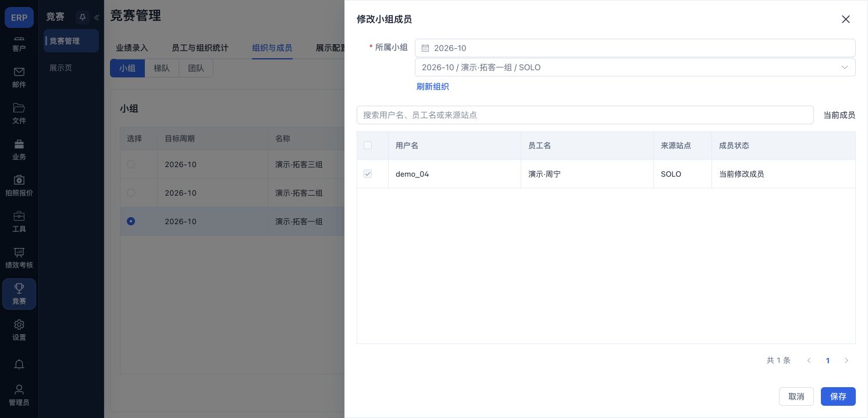The width and height of the screenshot is (868, 418).
Task: Open the notifications bell icon
Action: [x=19, y=364]
